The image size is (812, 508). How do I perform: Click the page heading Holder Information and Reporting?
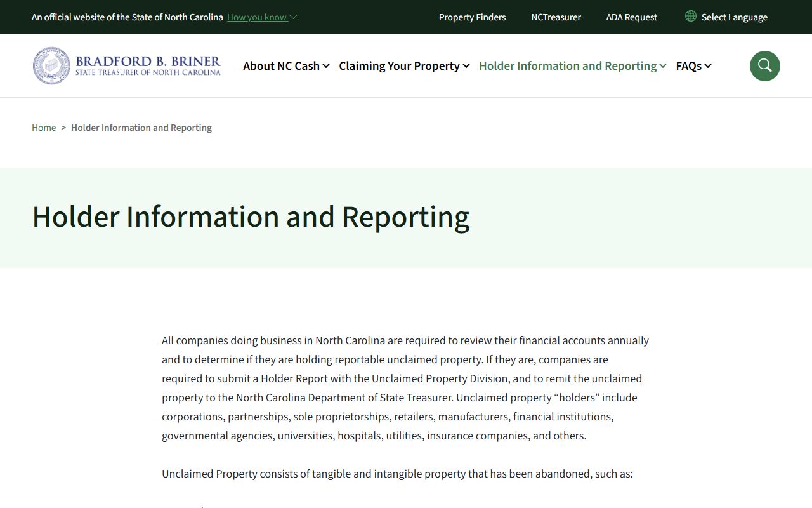[x=251, y=217]
